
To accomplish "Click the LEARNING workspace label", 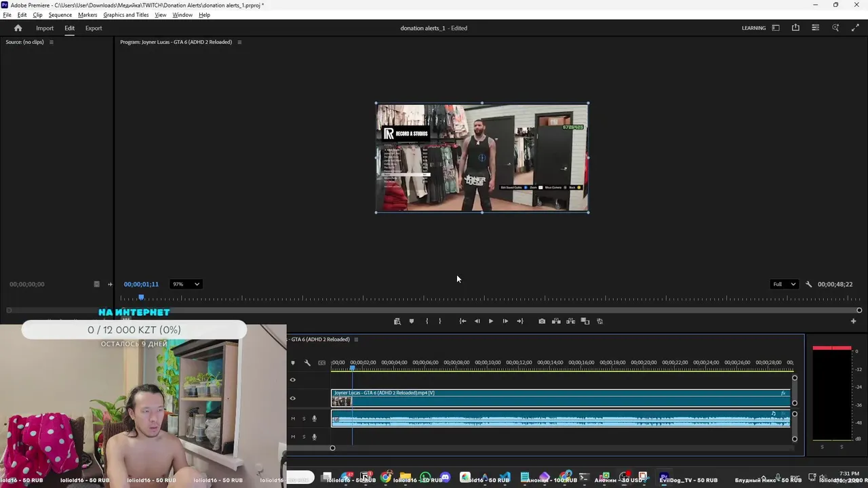I will 753,28.
